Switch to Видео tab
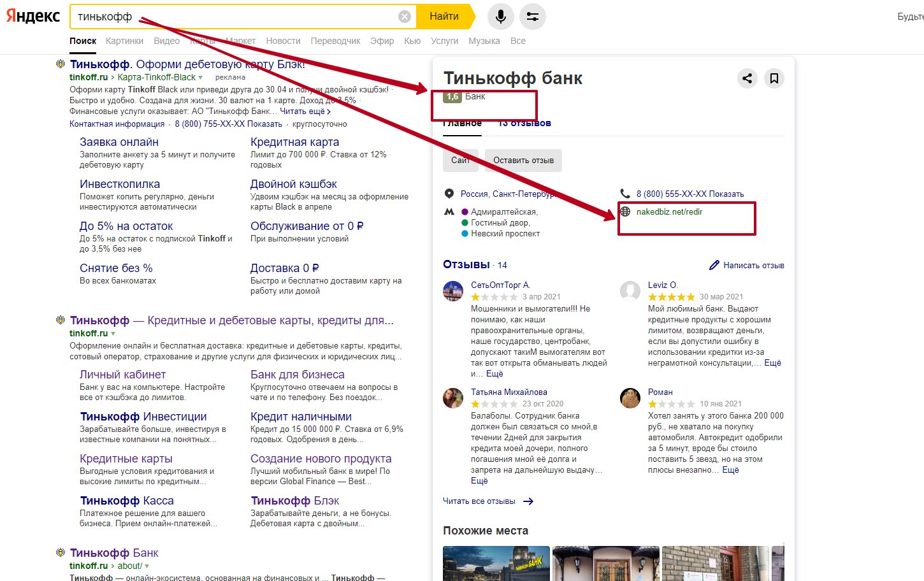This screenshot has height=581, width=924. click(166, 41)
